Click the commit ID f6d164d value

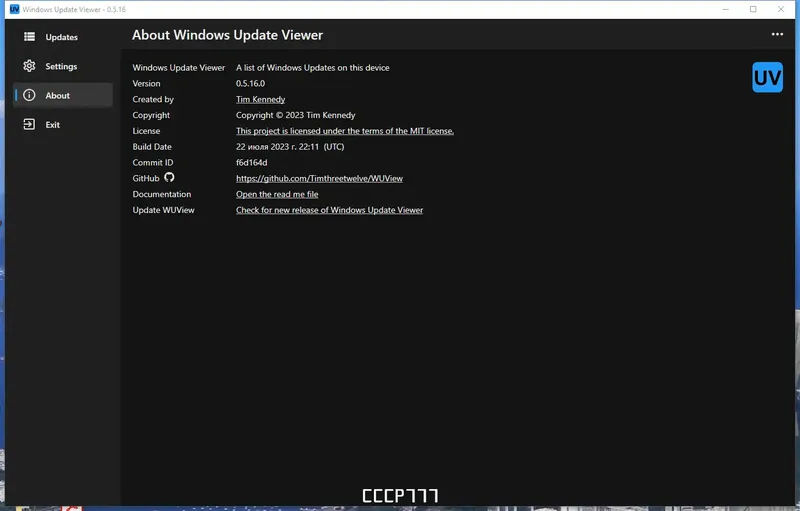[x=251, y=162]
